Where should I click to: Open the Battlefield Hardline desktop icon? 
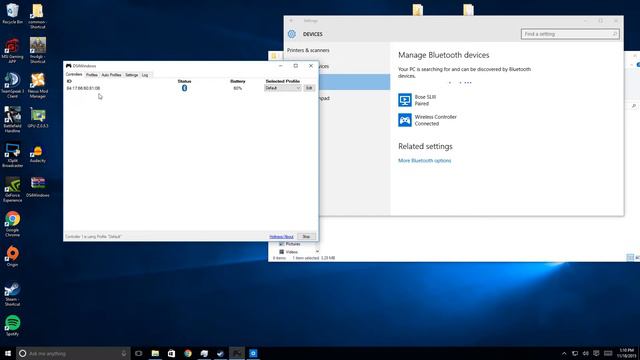coord(13,120)
